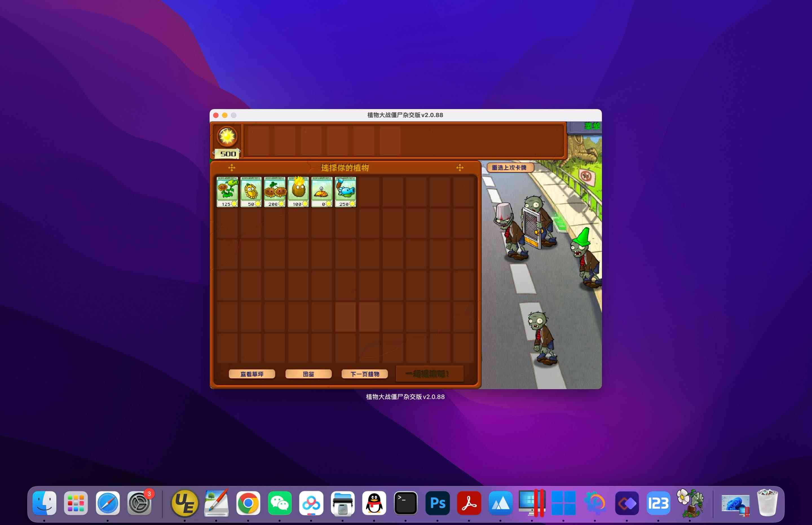Open the Trash in the dock
The height and width of the screenshot is (525, 812).
767,503
